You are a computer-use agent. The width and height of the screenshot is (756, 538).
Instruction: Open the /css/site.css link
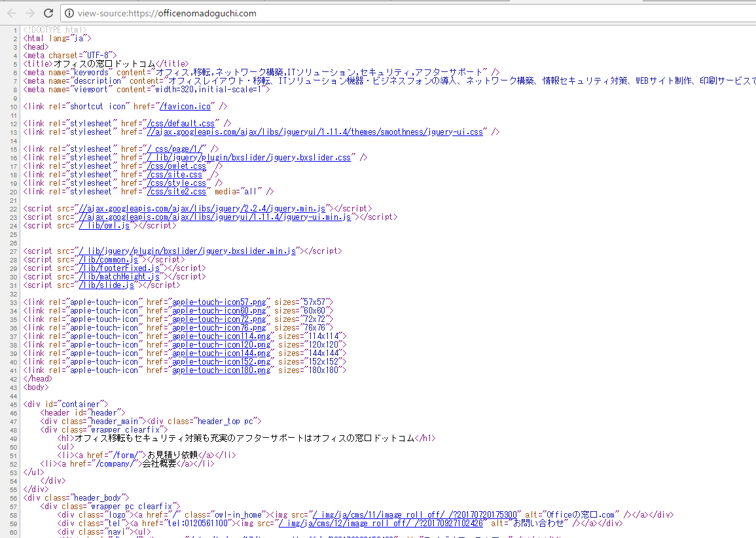175,175
